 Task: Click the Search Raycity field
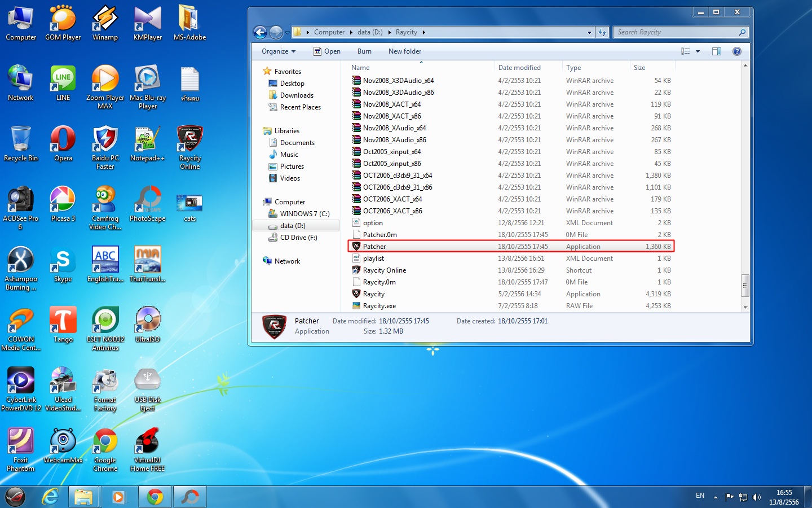(681, 32)
